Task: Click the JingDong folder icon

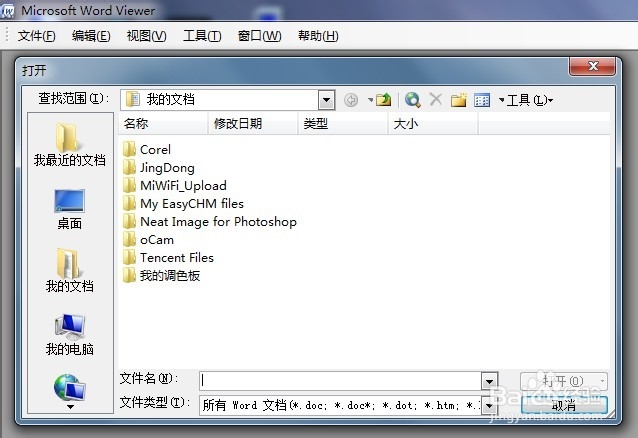Action: pos(129,167)
